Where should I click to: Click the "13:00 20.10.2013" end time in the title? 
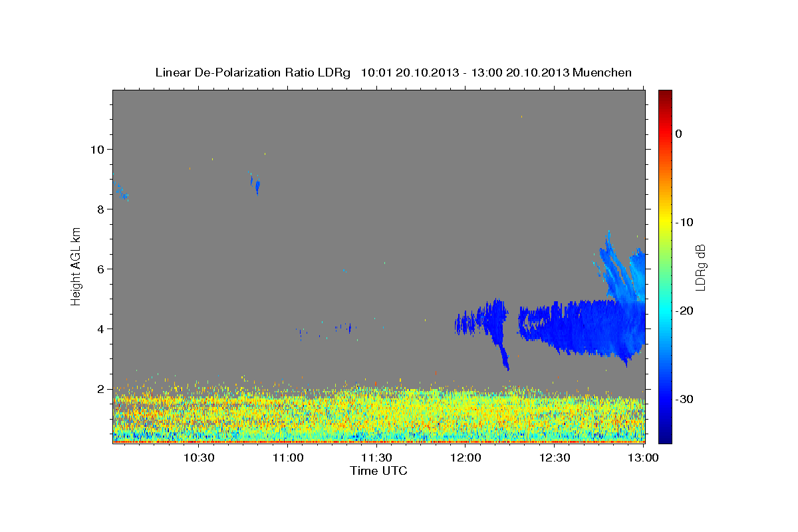pyautogui.click(x=519, y=72)
